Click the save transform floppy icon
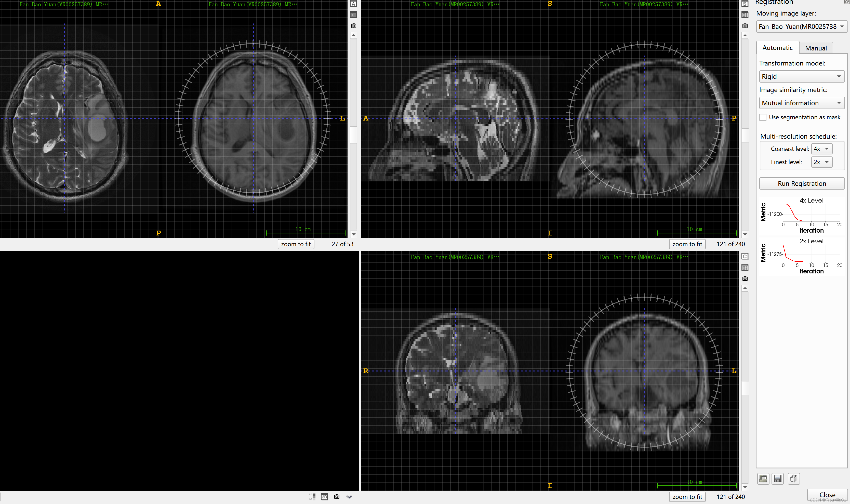The height and width of the screenshot is (504, 850). point(778,479)
